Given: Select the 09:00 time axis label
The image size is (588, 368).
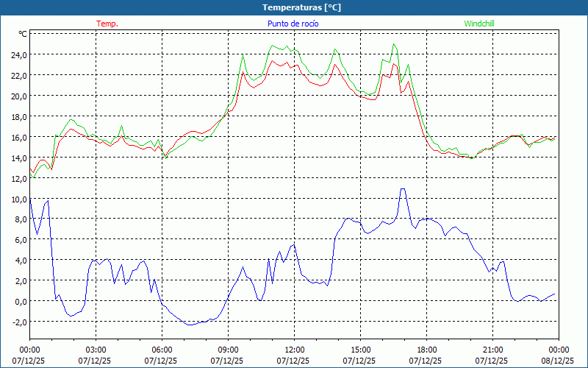Looking at the screenshot, I should pos(228,350).
